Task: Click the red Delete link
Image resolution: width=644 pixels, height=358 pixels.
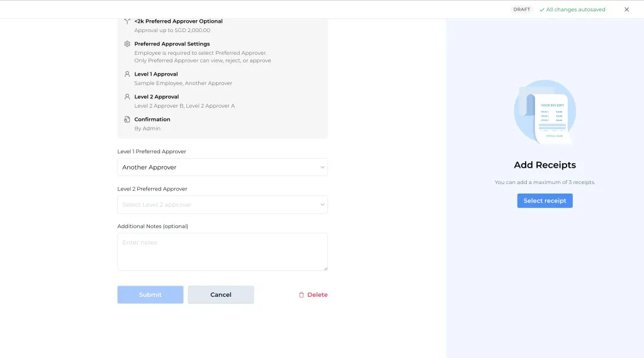Action: pos(317,295)
